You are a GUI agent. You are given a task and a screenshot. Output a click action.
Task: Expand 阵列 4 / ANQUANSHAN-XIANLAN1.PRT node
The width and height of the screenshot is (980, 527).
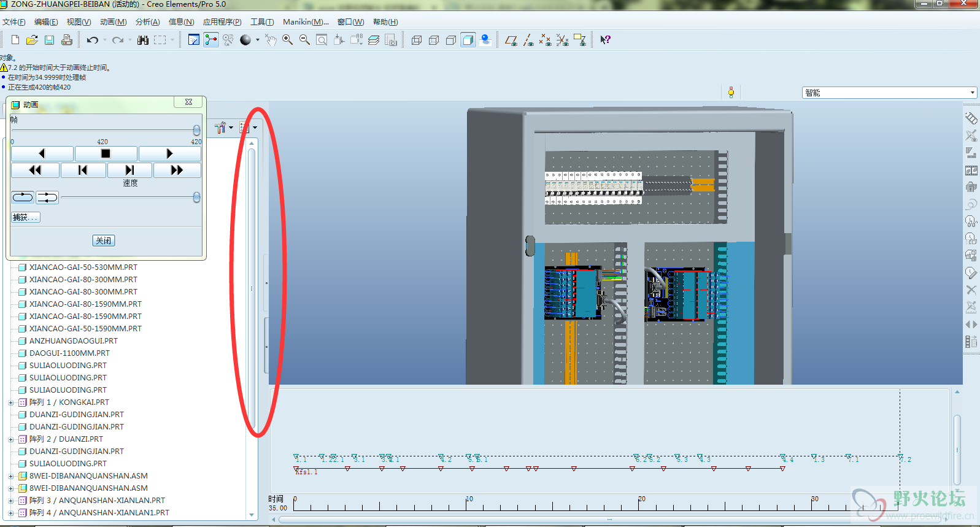[x=10, y=513]
